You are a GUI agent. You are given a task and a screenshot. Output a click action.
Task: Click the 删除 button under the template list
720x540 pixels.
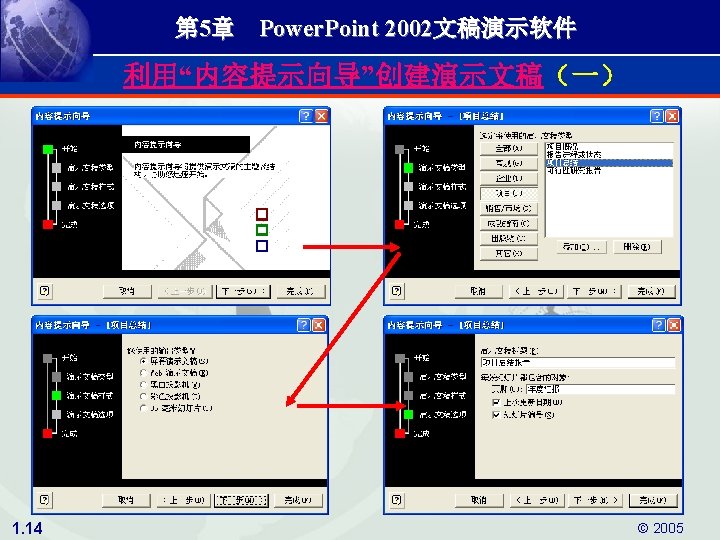pos(637,247)
